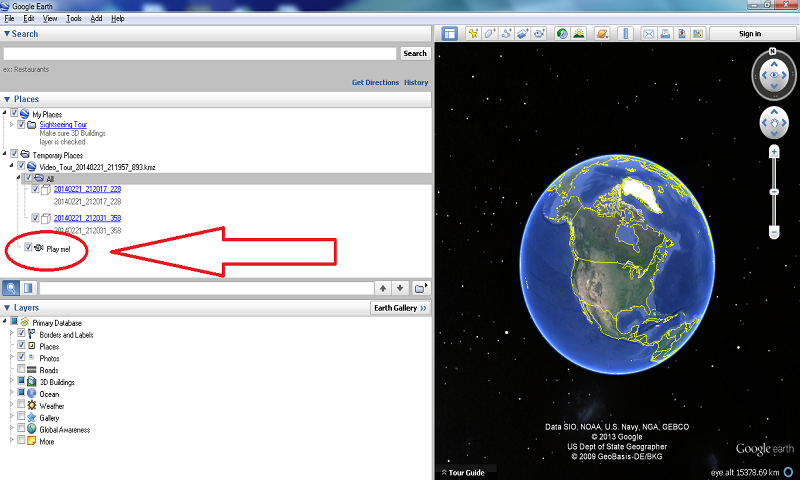Viewport: 800px width, 480px height.
Task: Enable the Weather layer checkbox
Action: pyautogui.click(x=21, y=405)
